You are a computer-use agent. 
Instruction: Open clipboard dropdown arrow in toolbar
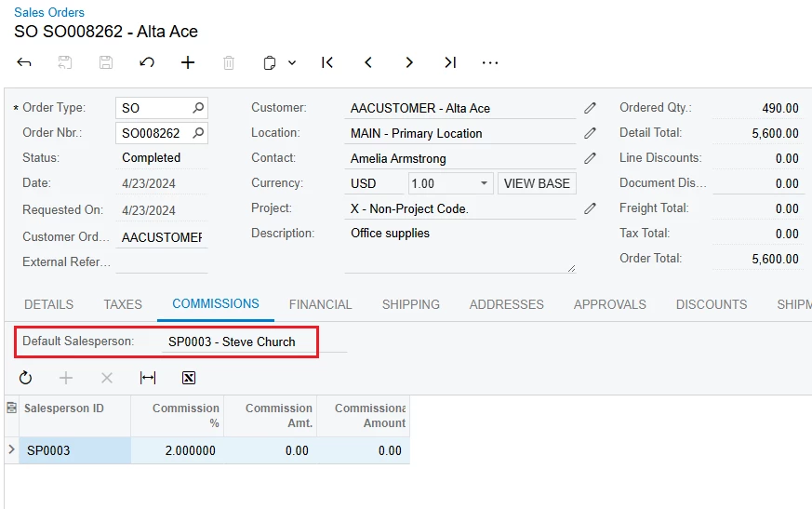pyautogui.click(x=292, y=63)
